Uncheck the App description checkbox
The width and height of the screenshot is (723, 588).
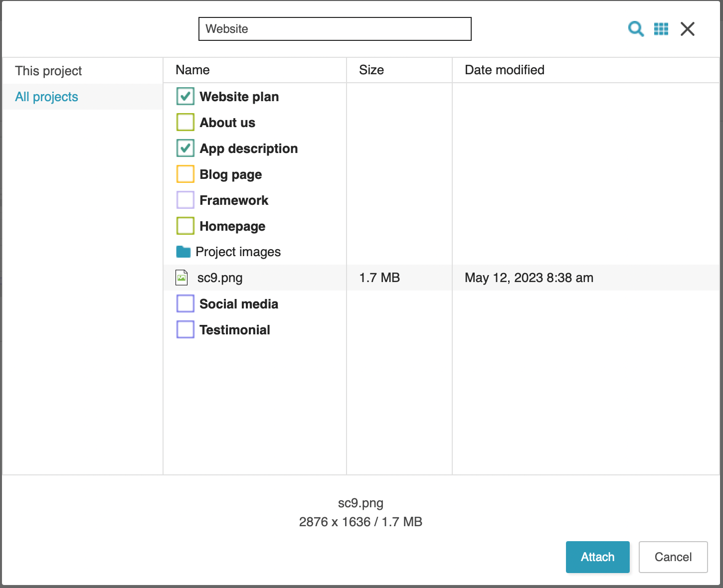pos(185,148)
